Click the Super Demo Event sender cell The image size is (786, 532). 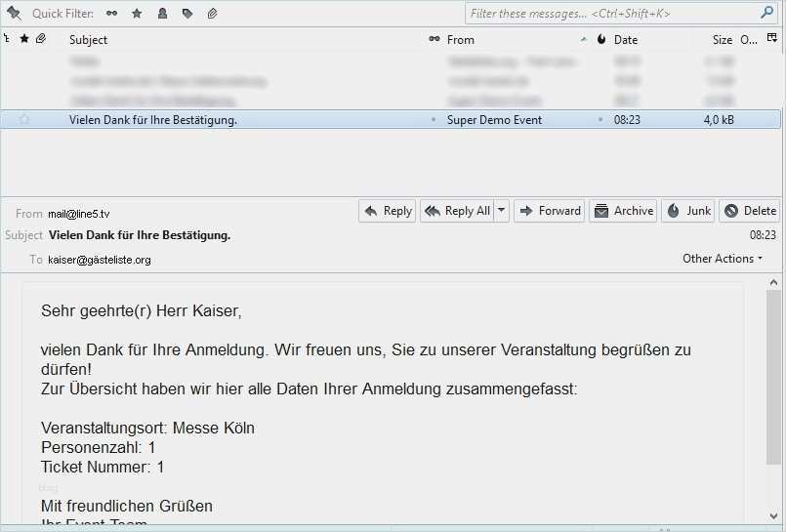click(x=494, y=120)
